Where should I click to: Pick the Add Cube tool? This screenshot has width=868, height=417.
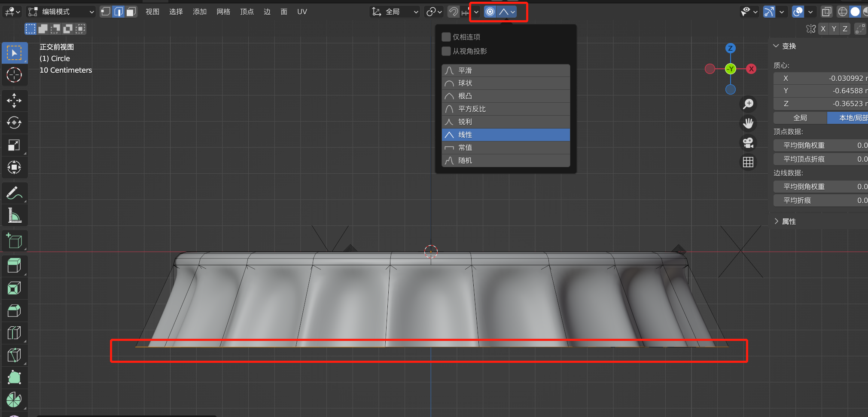tap(15, 241)
